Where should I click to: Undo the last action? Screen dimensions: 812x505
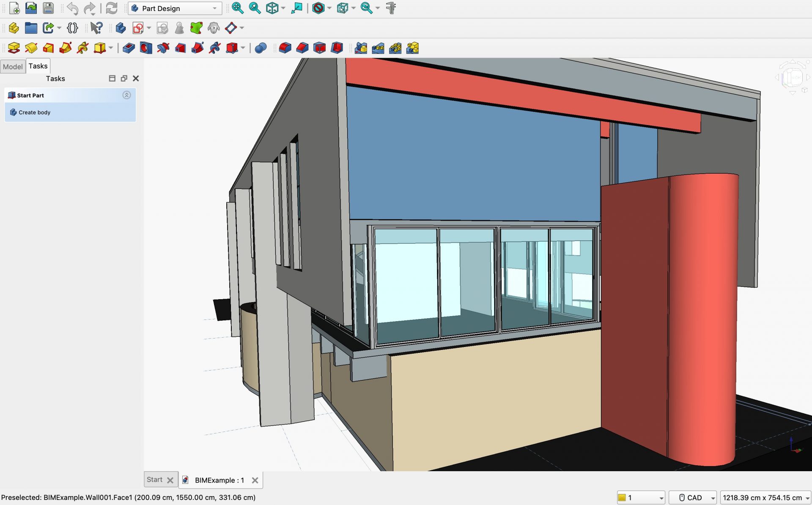[x=72, y=8]
